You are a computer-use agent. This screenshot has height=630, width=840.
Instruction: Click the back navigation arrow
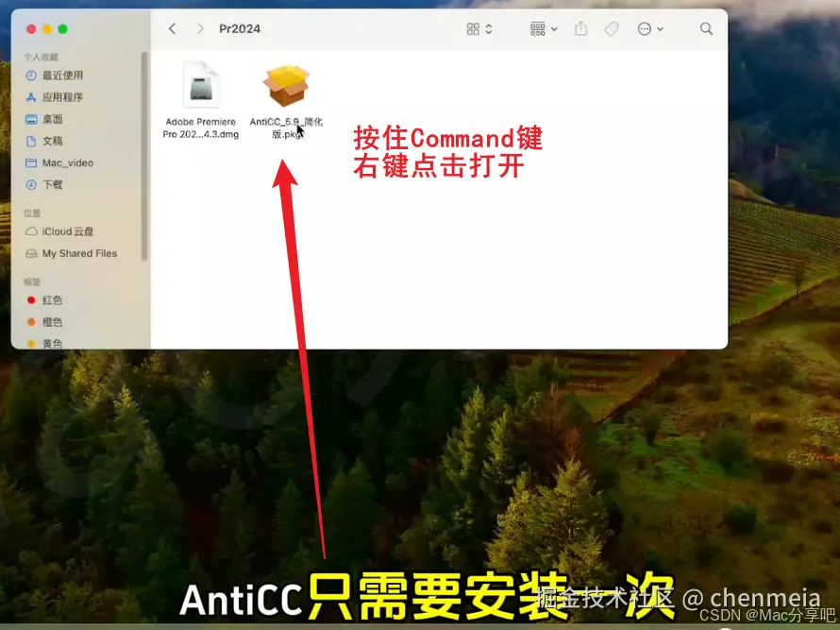(x=170, y=28)
